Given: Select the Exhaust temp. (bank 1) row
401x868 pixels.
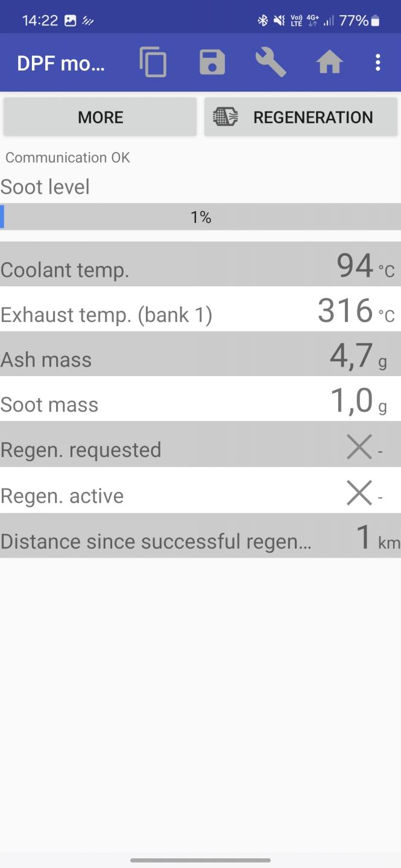Looking at the screenshot, I should [x=200, y=309].
